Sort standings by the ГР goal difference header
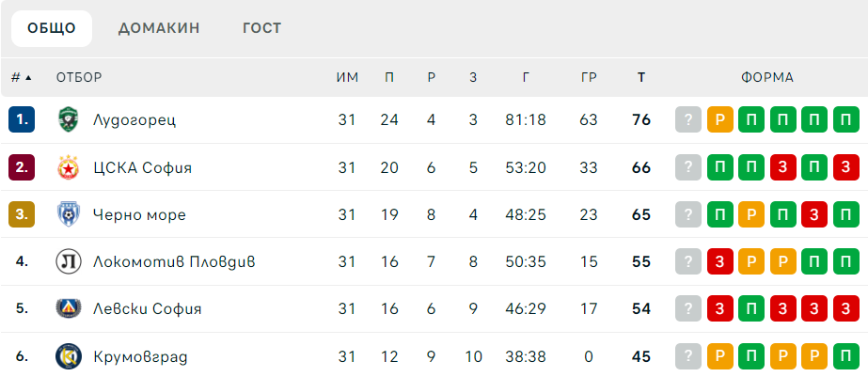 click(589, 77)
